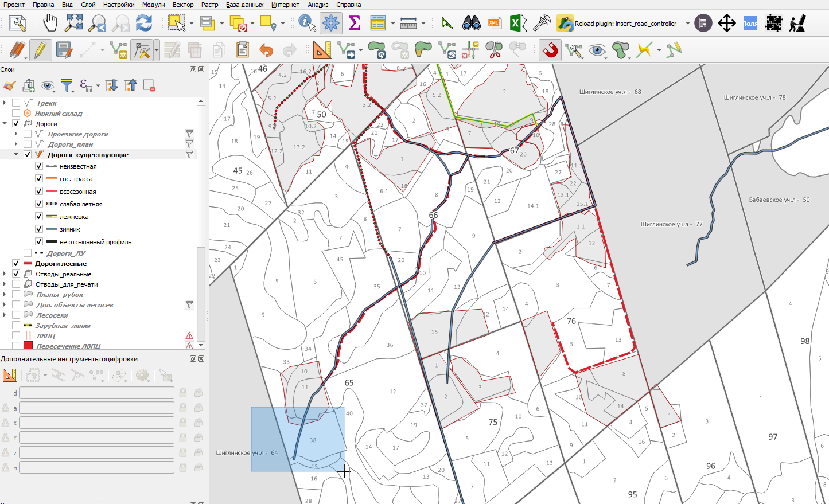This screenshot has width=829, height=504.
Task: Click Reload plugin insert_road_controller button
Action: [x=617, y=24]
